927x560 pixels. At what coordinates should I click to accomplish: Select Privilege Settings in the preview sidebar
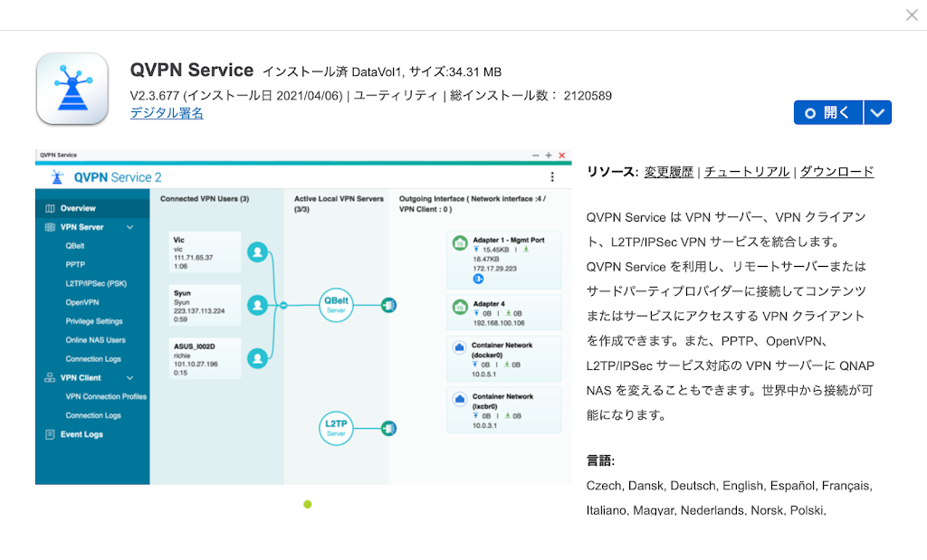[x=94, y=321]
